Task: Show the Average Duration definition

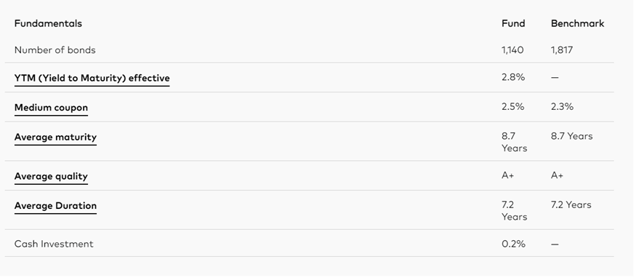Action: (55, 206)
